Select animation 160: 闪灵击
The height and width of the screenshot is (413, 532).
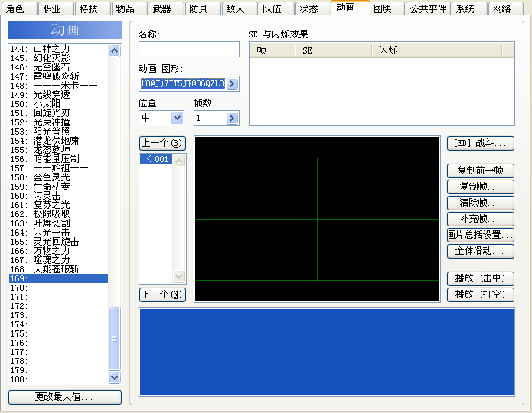[x=58, y=196]
